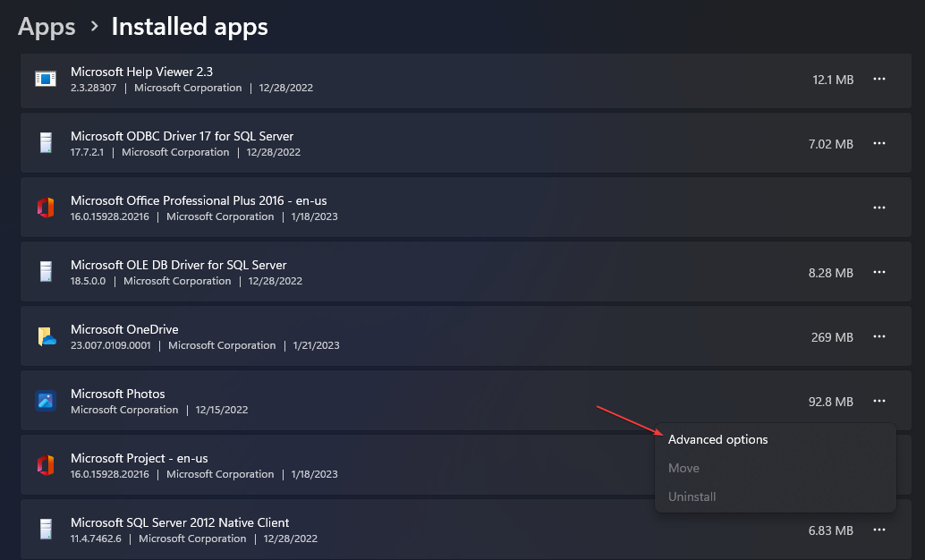Click the Microsoft Photos app icon
Image resolution: width=925 pixels, height=560 pixels.
click(x=46, y=401)
